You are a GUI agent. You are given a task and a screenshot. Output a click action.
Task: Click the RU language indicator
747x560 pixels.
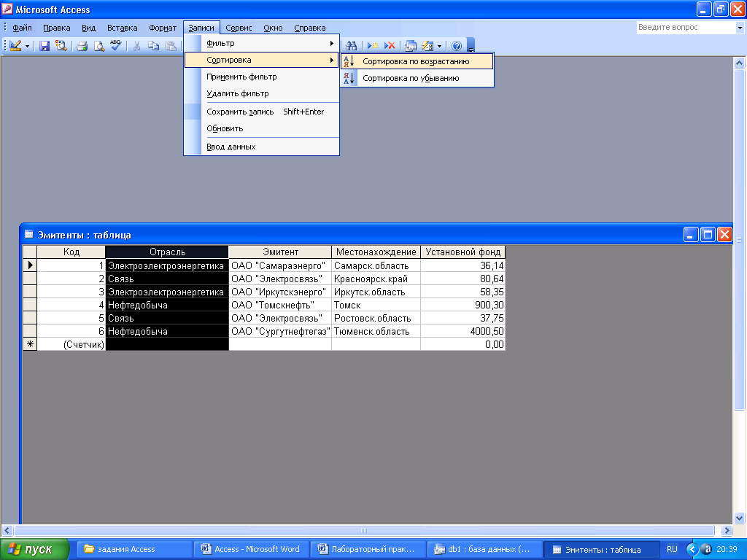(672, 549)
